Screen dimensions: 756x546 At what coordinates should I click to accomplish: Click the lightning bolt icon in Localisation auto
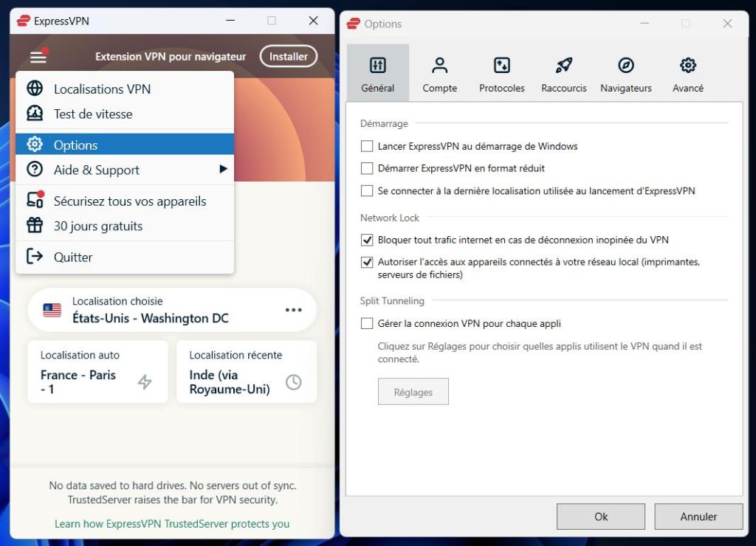[x=145, y=381]
